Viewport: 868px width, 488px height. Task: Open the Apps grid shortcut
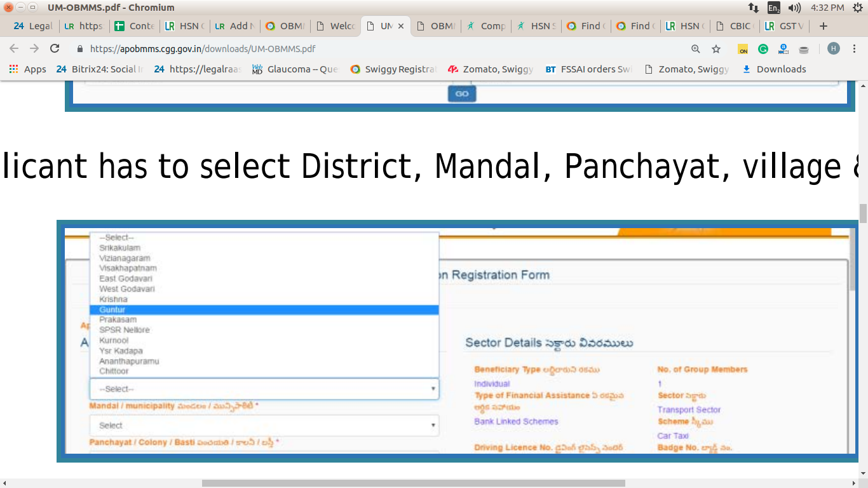tap(27, 69)
